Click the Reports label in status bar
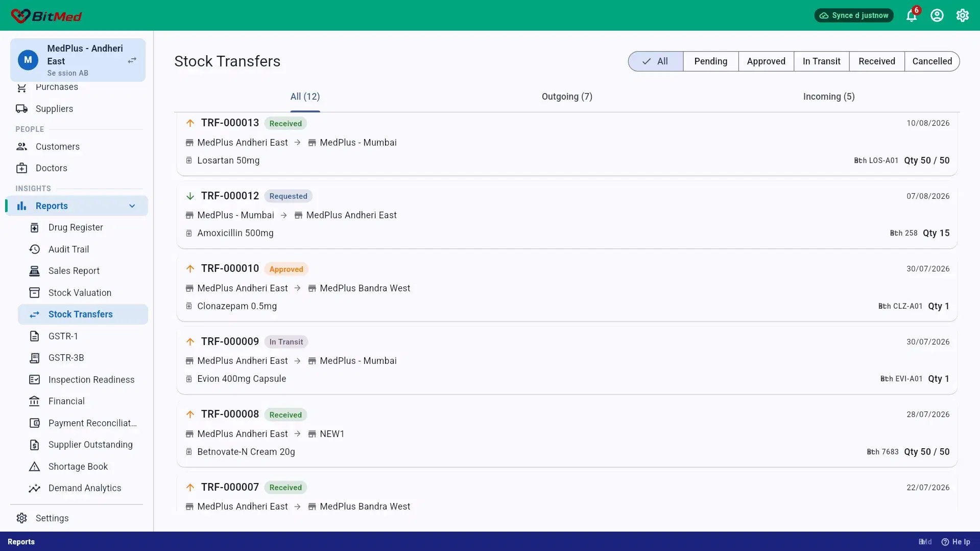 21,542
